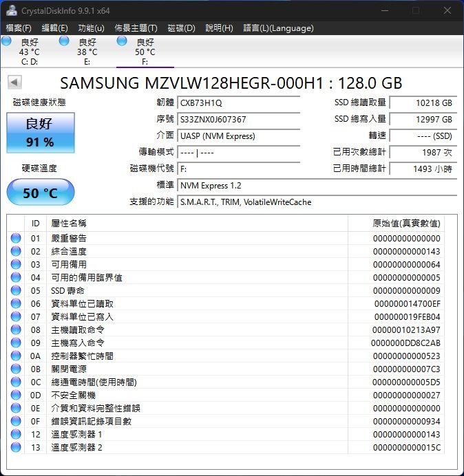Click the status icon for 04 可用的備用臨界值
Image resolution: width=464 pixels, height=476 pixels.
pos(16,277)
